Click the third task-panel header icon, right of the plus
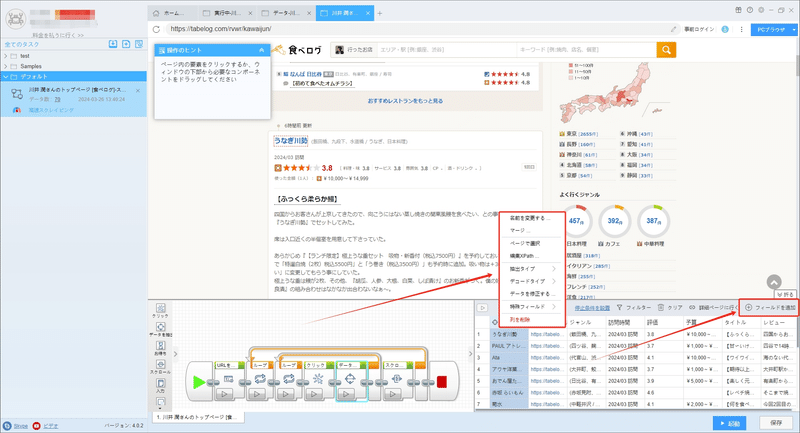 pyautogui.click(x=139, y=44)
